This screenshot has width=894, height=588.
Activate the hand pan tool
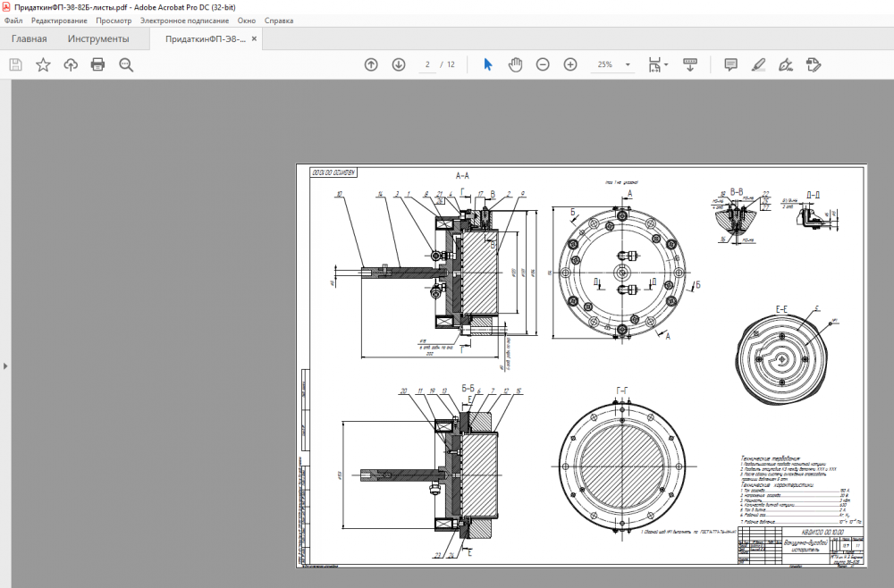[515, 64]
